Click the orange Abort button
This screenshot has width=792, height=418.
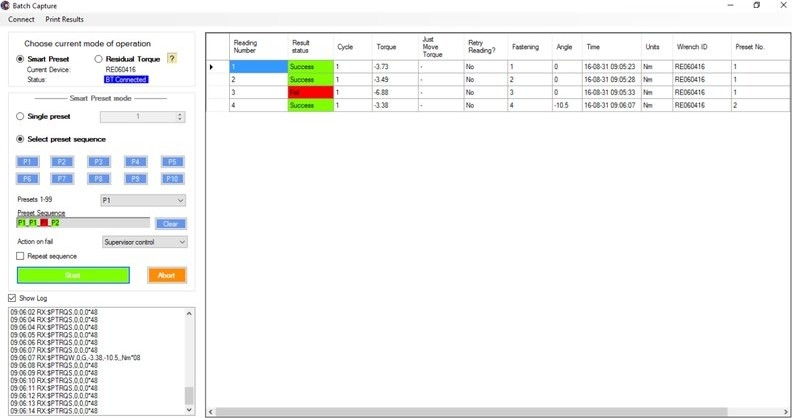click(x=166, y=275)
